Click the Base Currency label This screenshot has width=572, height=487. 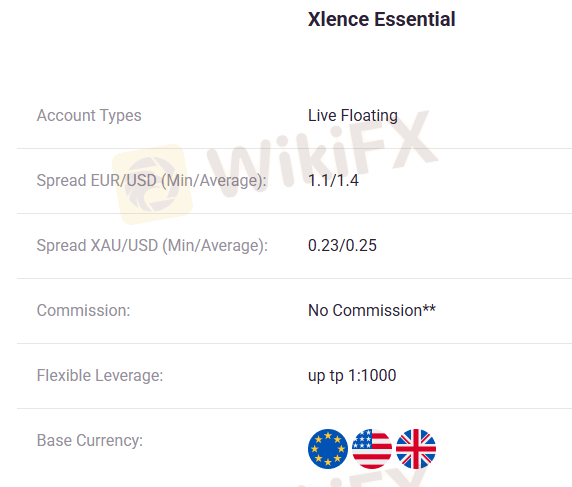click(x=90, y=440)
